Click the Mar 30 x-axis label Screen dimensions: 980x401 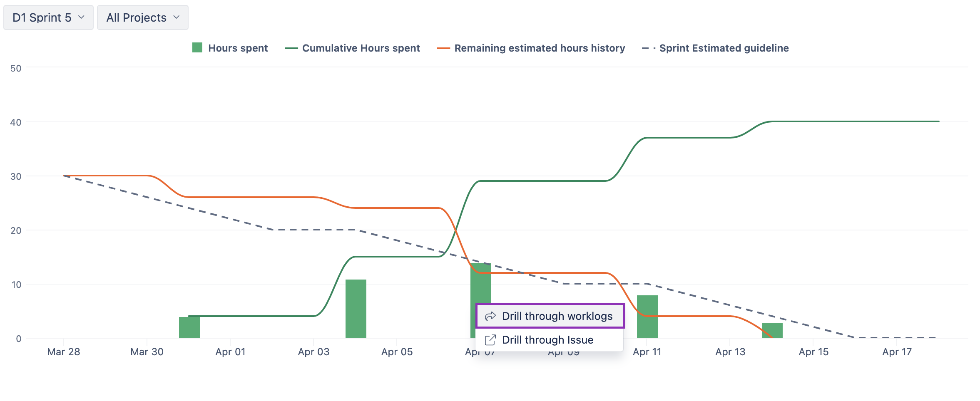point(147,352)
